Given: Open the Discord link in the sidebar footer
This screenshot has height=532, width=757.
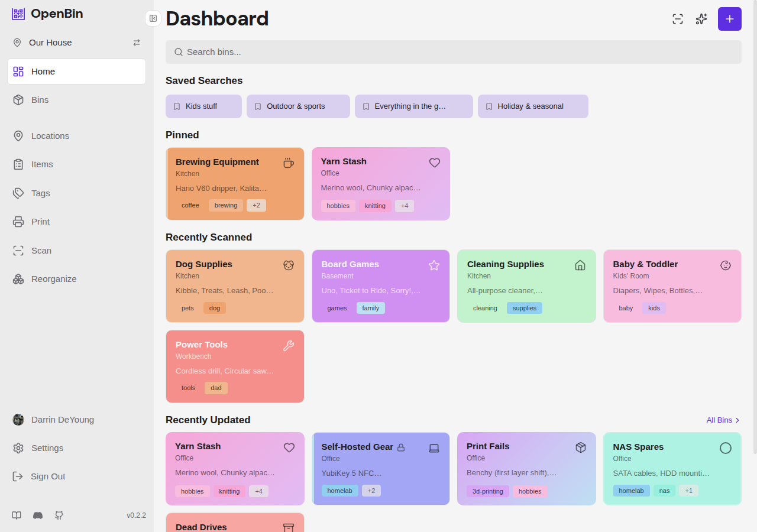Looking at the screenshot, I should [37, 515].
